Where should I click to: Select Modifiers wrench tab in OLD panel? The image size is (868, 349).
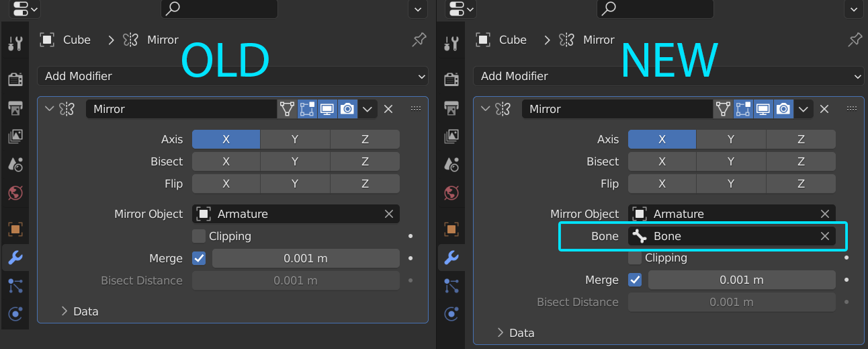15,257
